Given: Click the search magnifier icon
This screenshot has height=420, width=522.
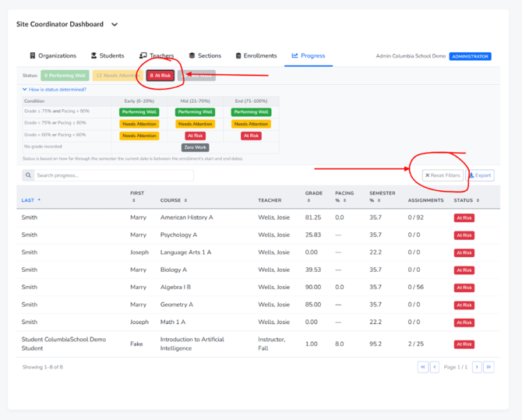Looking at the screenshot, I should [28, 175].
